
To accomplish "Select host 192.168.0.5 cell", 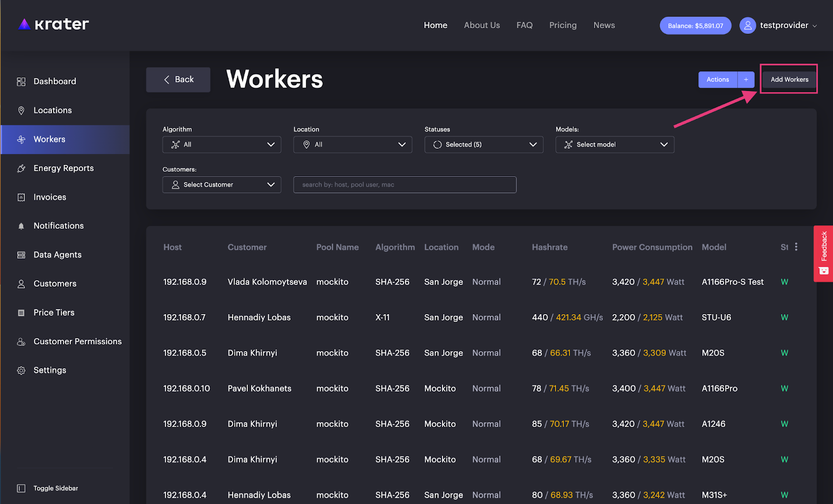I will point(185,353).
